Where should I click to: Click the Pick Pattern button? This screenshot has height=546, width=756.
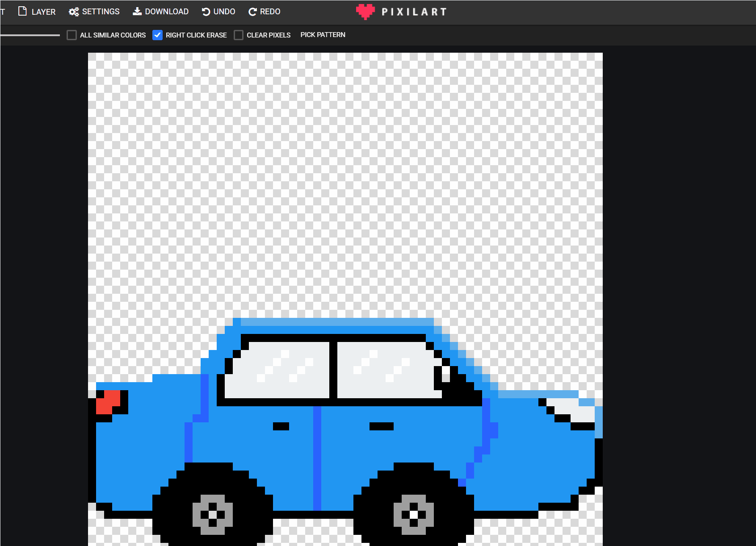click(323, 35)
